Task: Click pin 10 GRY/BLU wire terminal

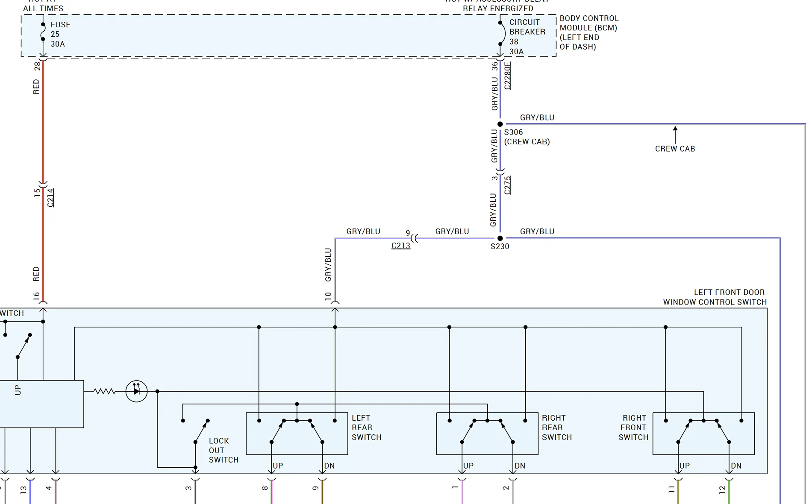Action: pos(335,302)
